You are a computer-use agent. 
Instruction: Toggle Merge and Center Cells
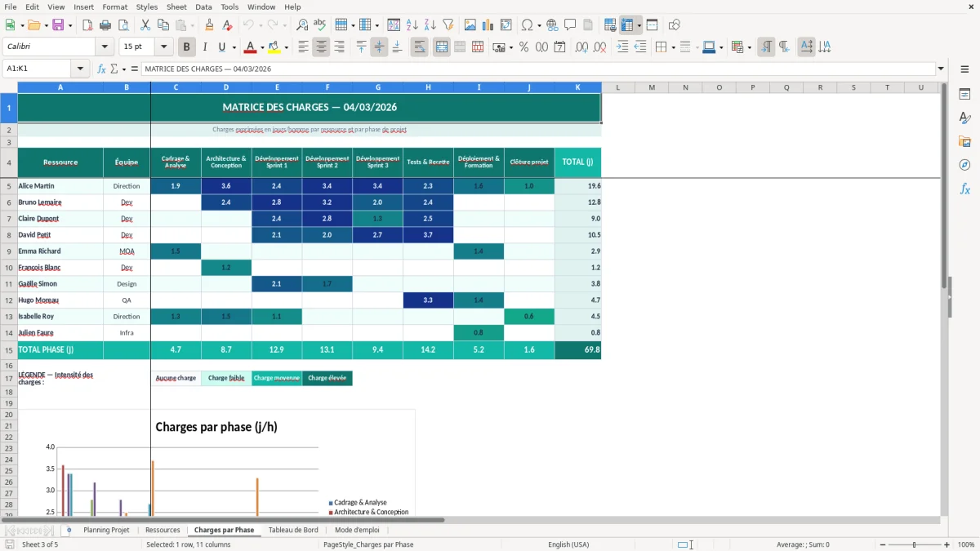[x=441, y=47]
